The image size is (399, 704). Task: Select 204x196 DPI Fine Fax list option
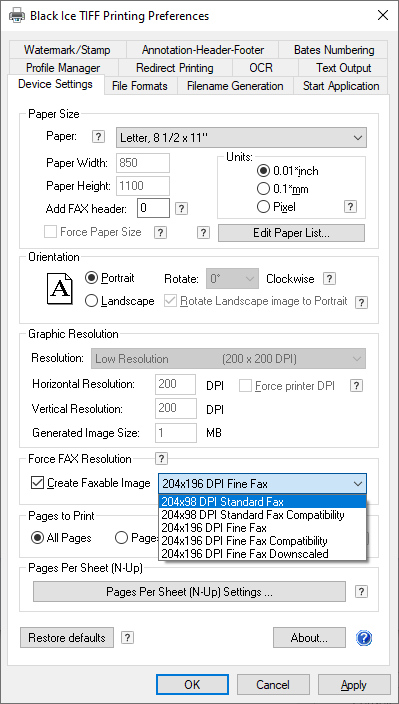(x=263, y=528)
